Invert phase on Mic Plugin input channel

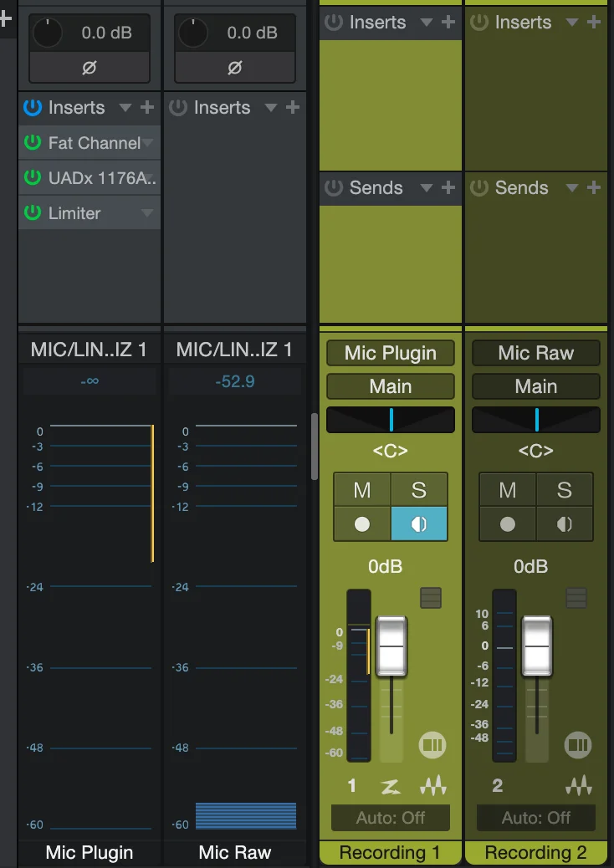[x=90, y=68]
